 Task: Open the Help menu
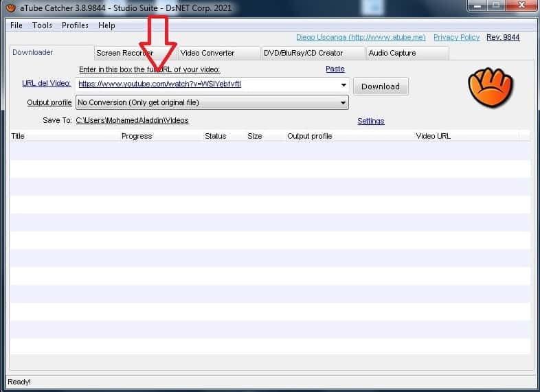click(106, 25)
